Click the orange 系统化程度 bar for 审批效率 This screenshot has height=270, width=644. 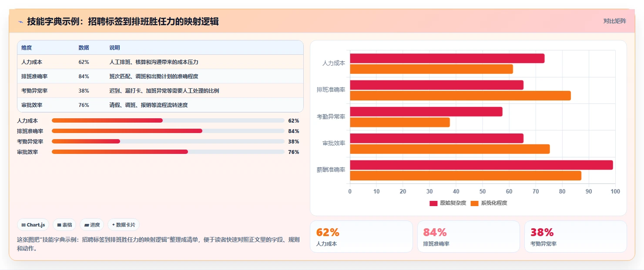pyautogui.click(x=450, y=149)
